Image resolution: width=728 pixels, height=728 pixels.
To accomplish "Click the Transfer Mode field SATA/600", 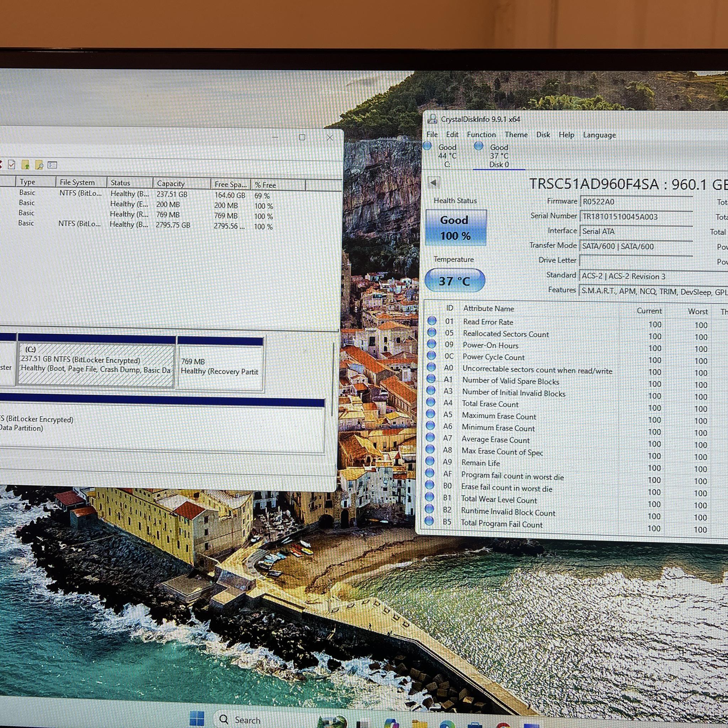I will coord(636,246).
